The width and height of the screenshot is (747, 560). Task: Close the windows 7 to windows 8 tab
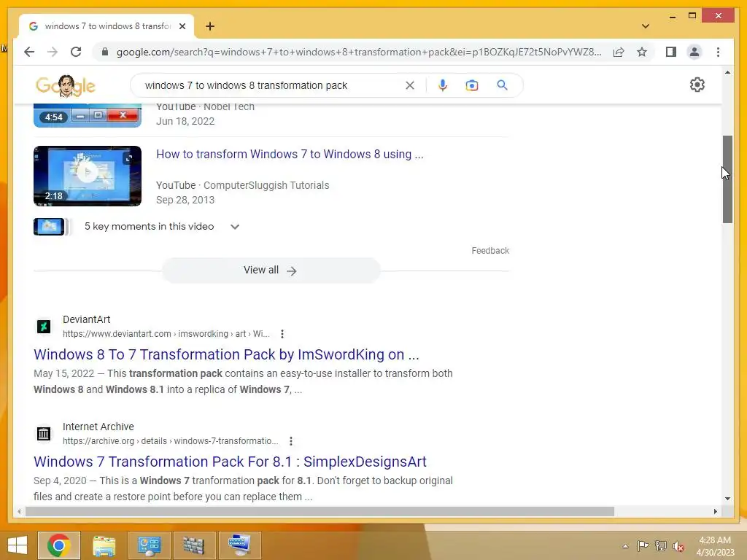[182, 26]
